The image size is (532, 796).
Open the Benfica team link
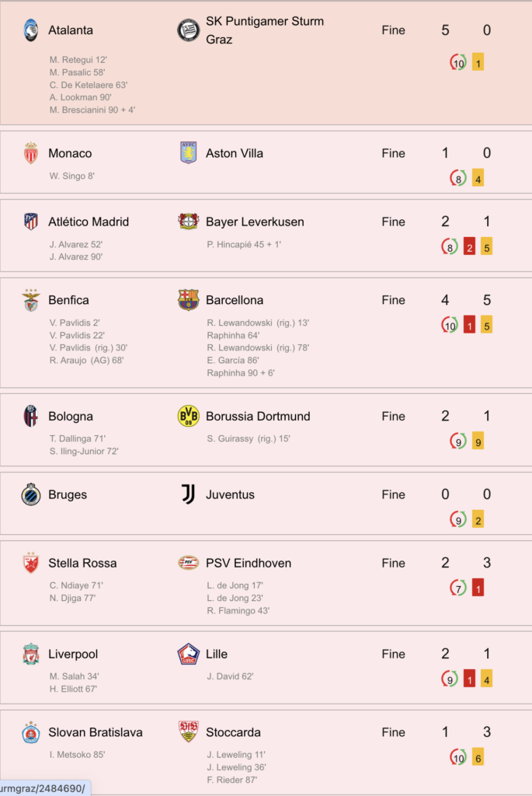pos(68,300)
